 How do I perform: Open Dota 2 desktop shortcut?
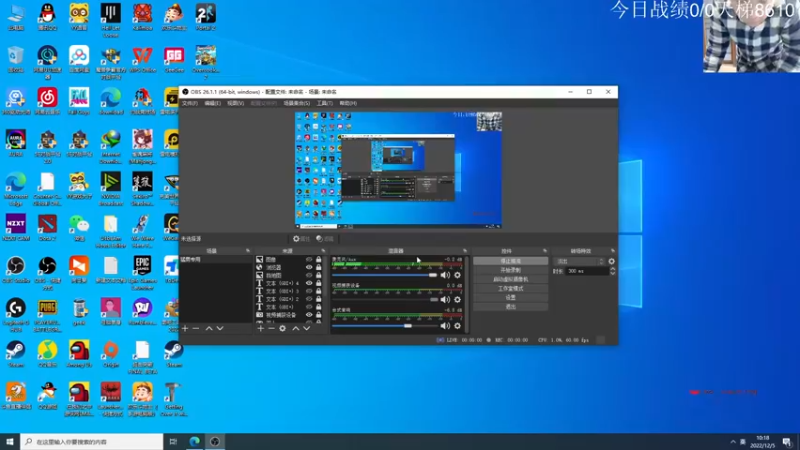pos(47,228)
